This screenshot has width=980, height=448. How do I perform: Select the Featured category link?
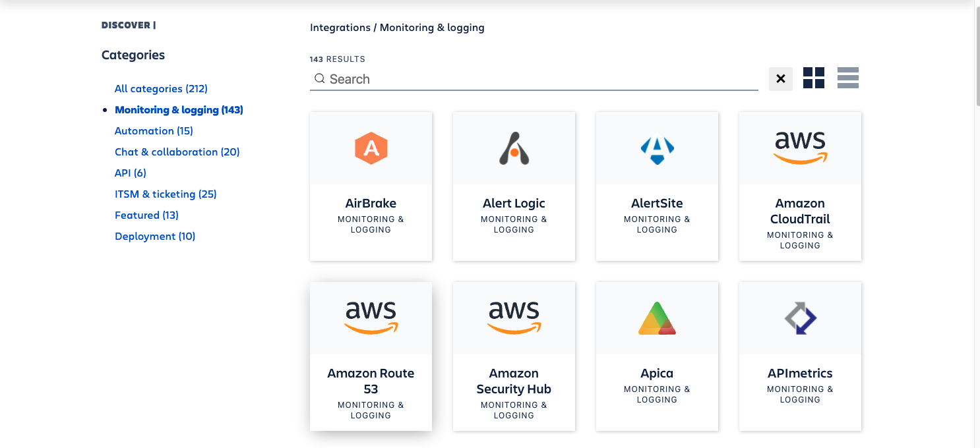click(146, 215)
